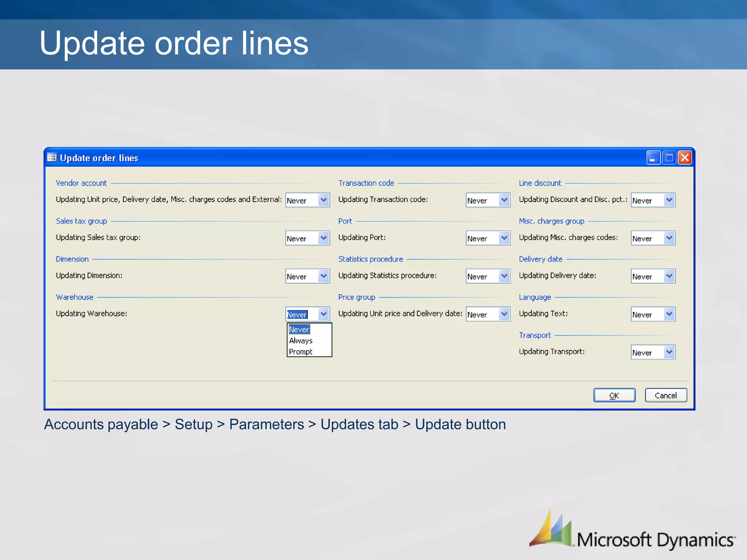The width and height of the screenshot is (747, 560).
Task: Select Always in the Warehouse dropdown list
Action: (x=301, y=341)
